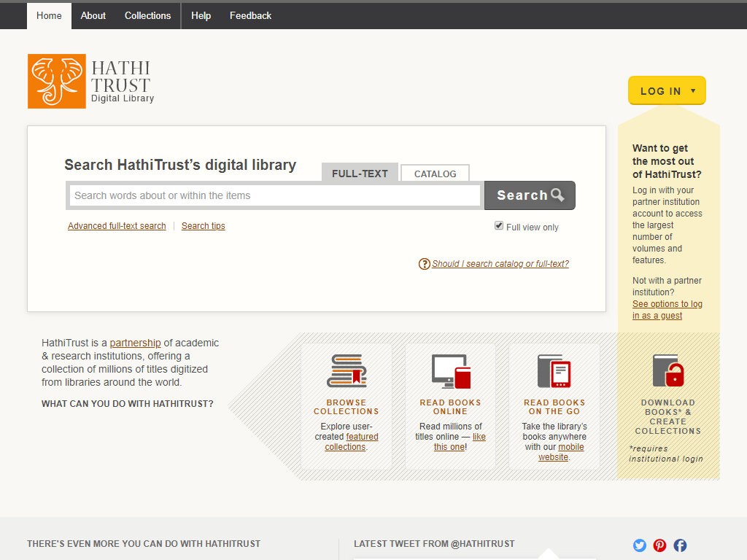Click DOWNLOAD BOOKS & CREATE COLLECTIONS heading
This screenshot has height=560, width=747.
[x=668, y=416]
